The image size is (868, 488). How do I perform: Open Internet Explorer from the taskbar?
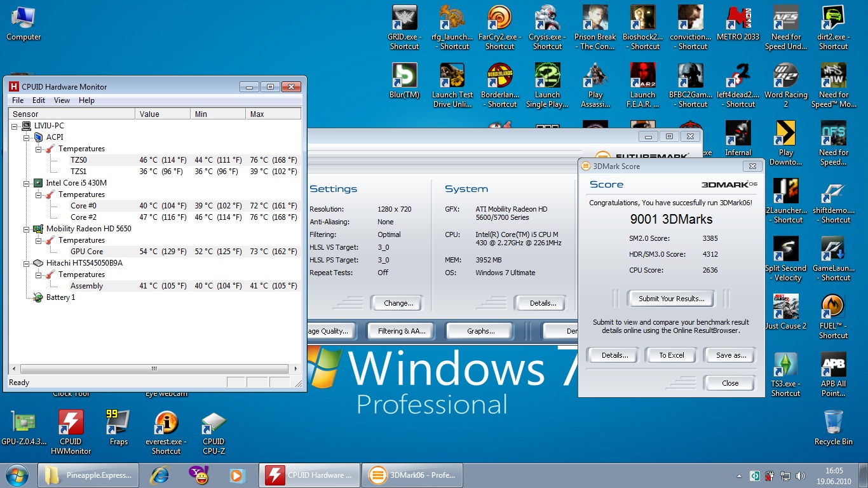coord(159,475)
